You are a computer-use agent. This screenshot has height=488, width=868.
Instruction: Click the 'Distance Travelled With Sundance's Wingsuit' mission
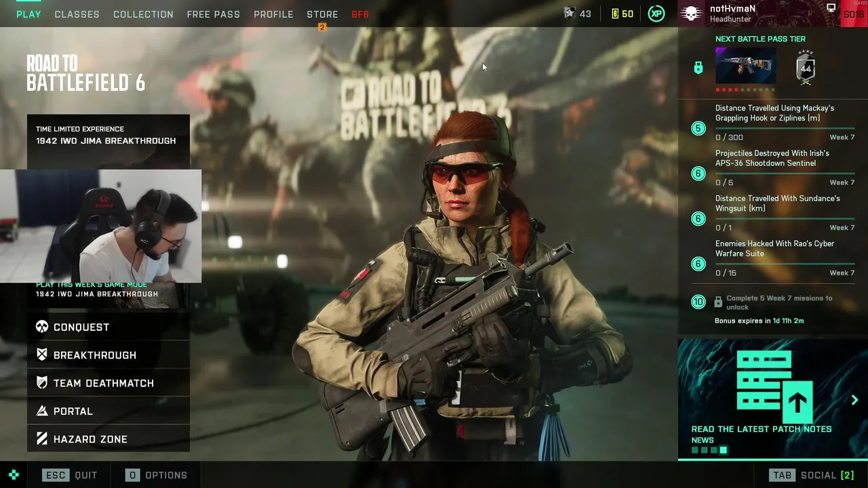coord(778,203)
